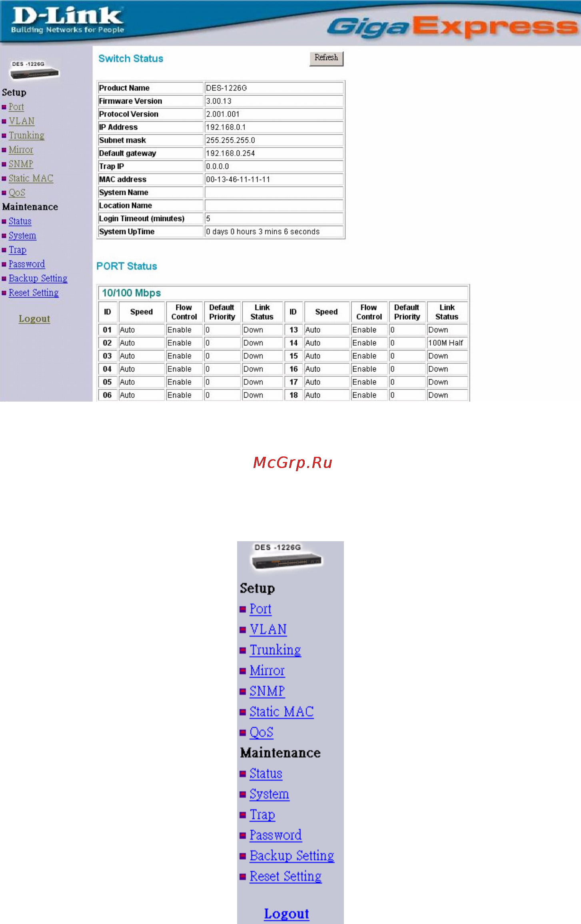Click the empty System Name value field
This screenshot has width=581, height=924.
coord(274,192)
